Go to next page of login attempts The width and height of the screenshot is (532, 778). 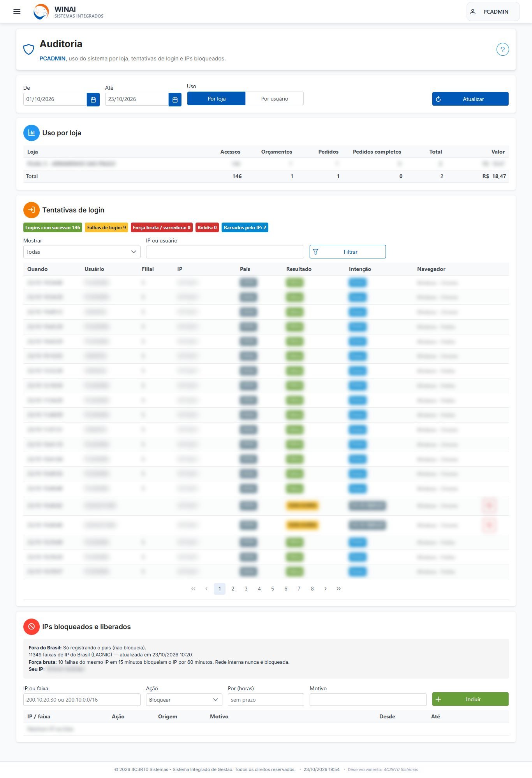click(326, 589)
